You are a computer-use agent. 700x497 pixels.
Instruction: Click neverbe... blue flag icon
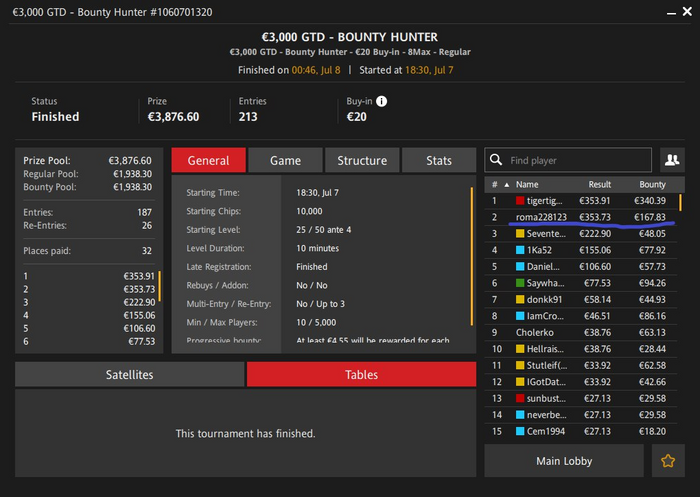[x=520, y=415]
